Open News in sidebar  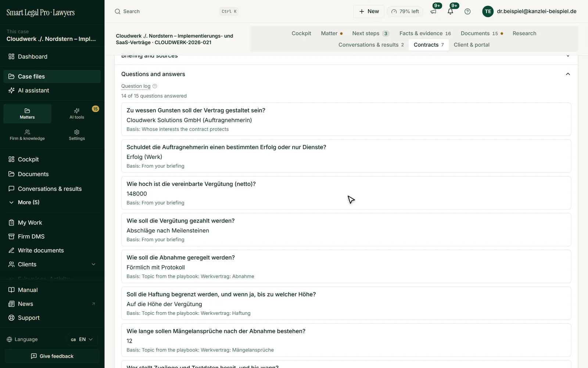tap(52, 304)
